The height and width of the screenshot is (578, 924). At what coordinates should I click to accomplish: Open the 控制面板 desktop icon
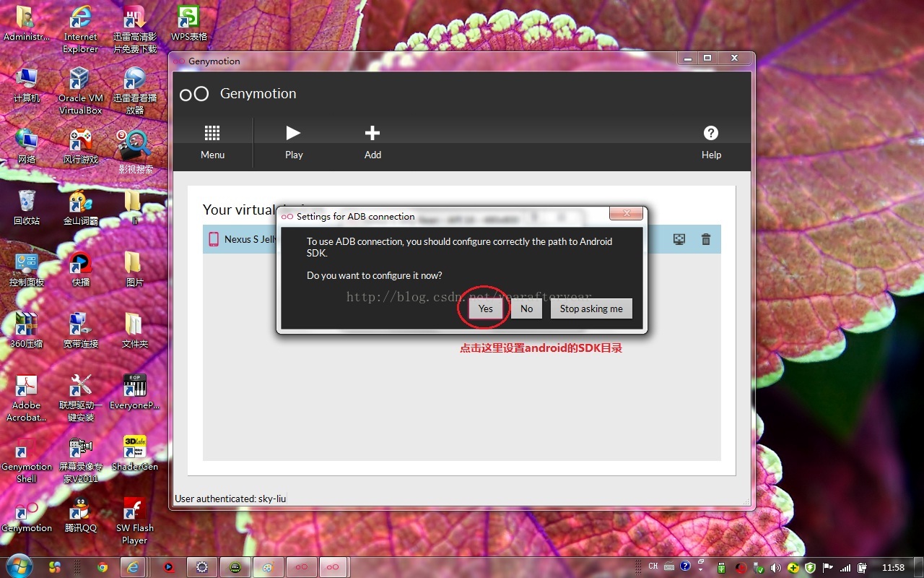click(x=27, y=269)
